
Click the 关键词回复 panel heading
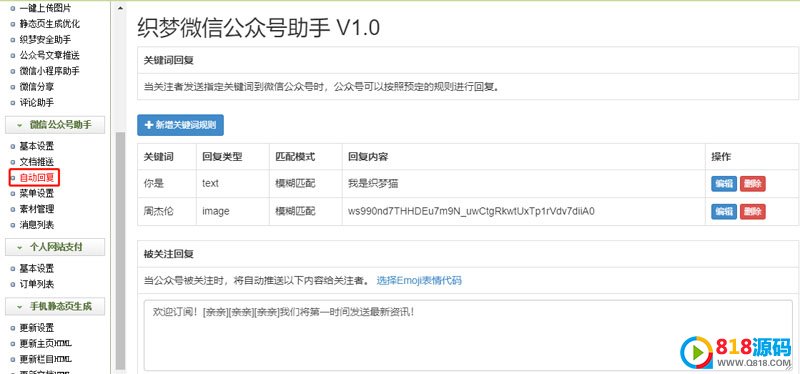point(168,61)
